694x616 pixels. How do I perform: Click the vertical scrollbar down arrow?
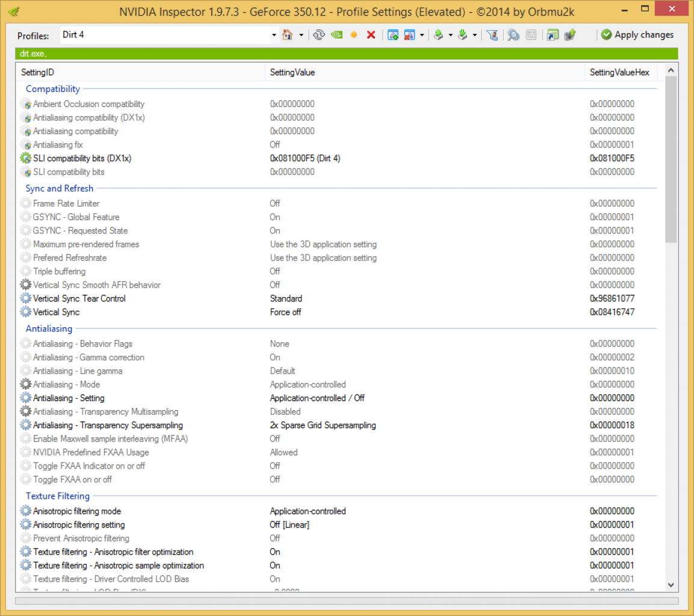coord(671,585)
